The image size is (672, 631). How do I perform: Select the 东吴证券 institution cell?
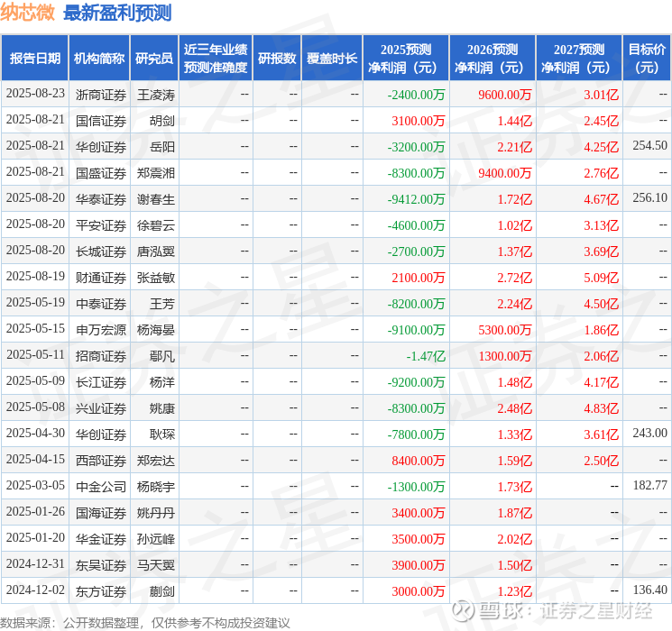click(101, 565)
